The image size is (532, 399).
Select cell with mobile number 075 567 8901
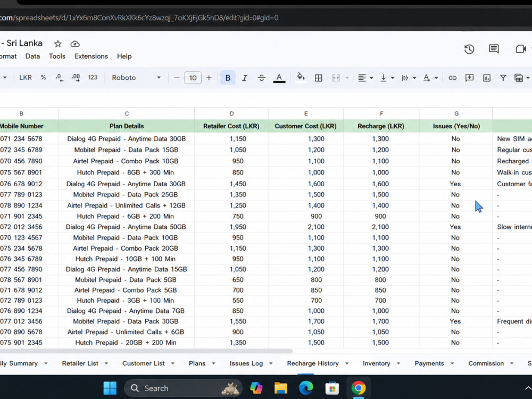coord(29,172)
